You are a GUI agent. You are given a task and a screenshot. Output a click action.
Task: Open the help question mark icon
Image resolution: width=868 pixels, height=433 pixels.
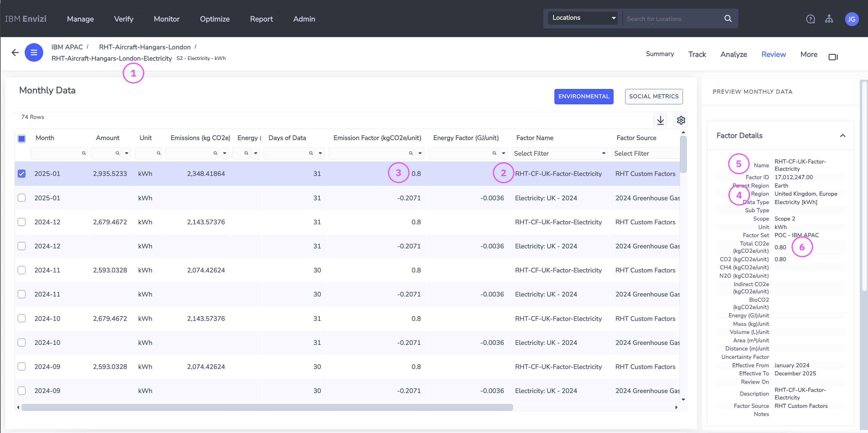[x=810, y=19]
